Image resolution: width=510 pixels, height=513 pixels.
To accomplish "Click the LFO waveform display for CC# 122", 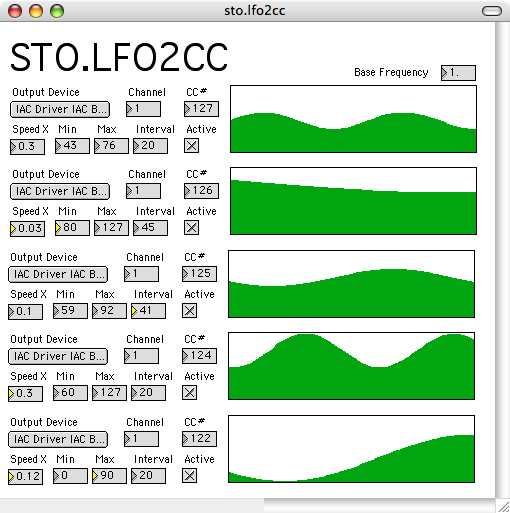I will coord(351,449).
